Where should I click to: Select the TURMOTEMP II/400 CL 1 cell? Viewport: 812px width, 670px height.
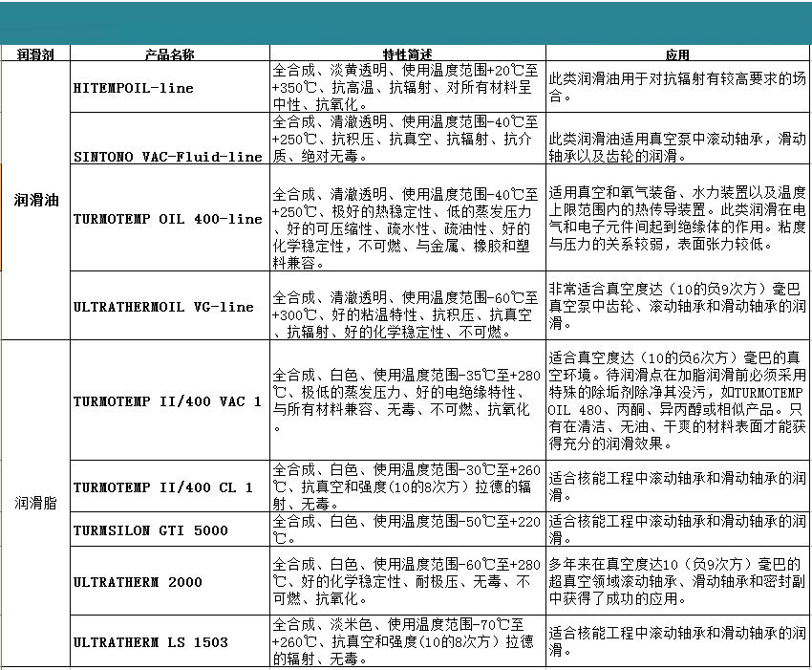pyautogui.click(x=170, y=486)
